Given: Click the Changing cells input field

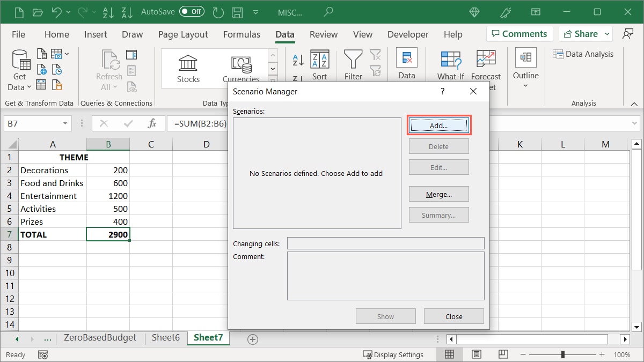Looking at the screenshot, I should (x=385, y=242).
